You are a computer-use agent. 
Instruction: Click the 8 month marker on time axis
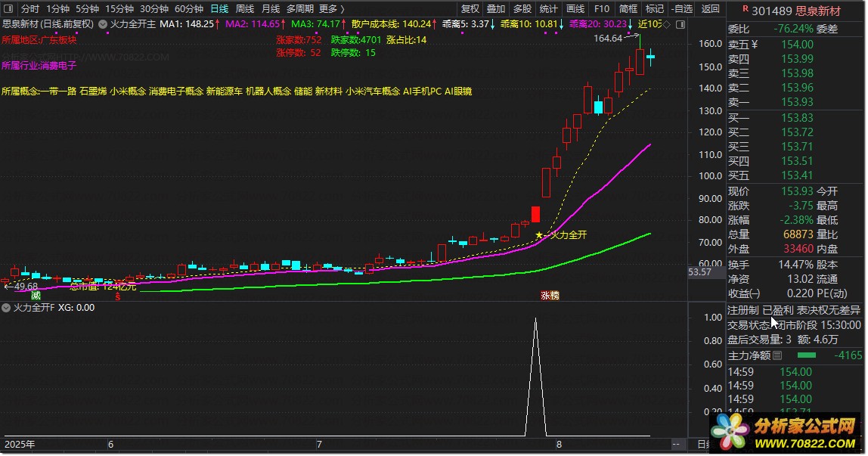(559, 445)
